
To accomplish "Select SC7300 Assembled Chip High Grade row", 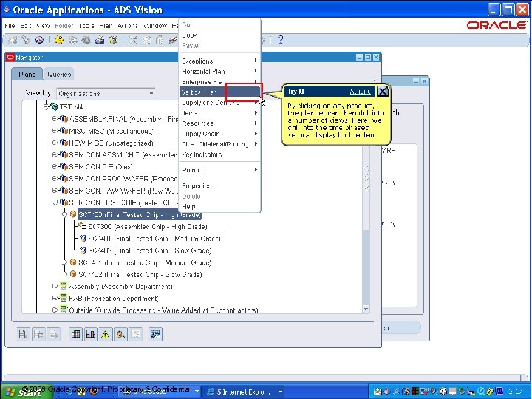I will coord(147,226).
